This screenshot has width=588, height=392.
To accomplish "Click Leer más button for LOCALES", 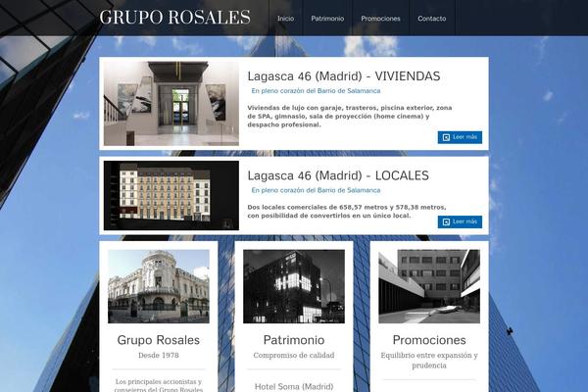I will coord(460,221).
